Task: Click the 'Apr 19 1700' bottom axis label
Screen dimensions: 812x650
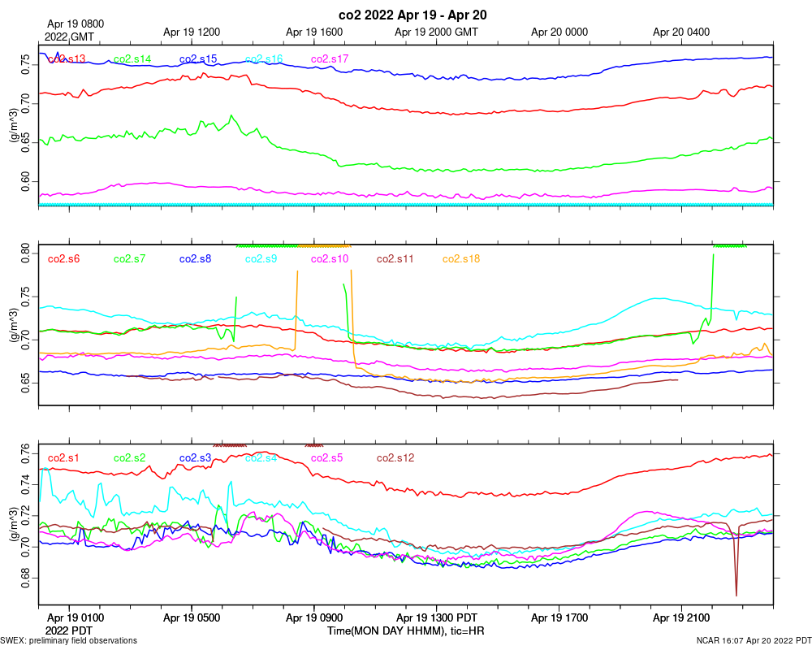Action: tap(559, 617)
